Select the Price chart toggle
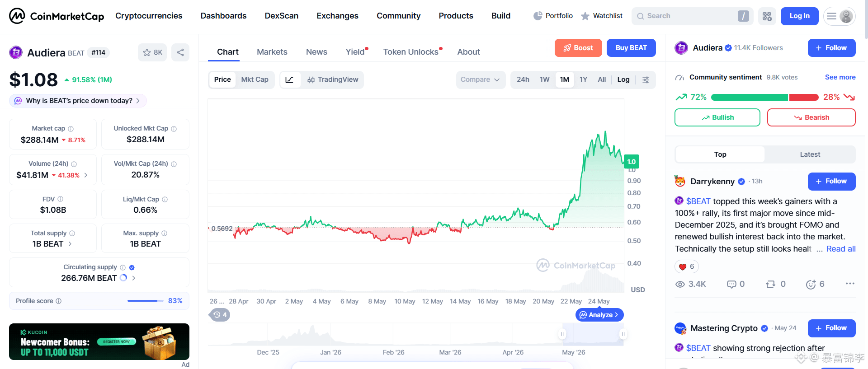The image size is (868, 369). coord(222,80)
